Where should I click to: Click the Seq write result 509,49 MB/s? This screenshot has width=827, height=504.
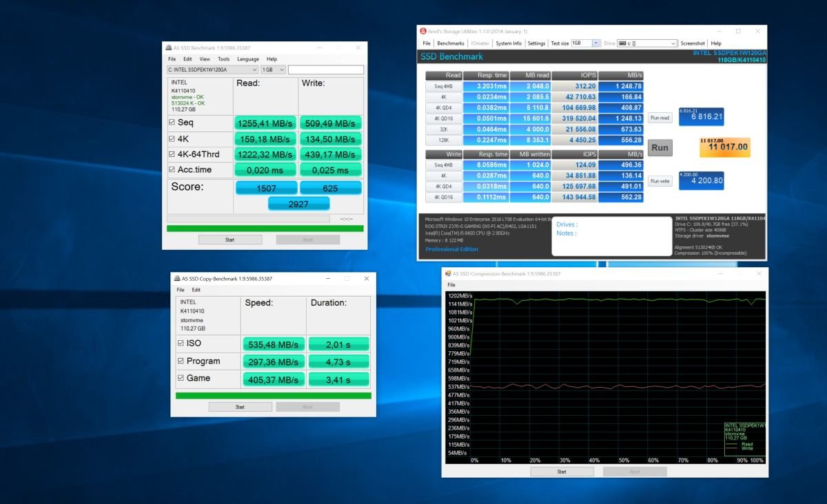click(330, 123)
